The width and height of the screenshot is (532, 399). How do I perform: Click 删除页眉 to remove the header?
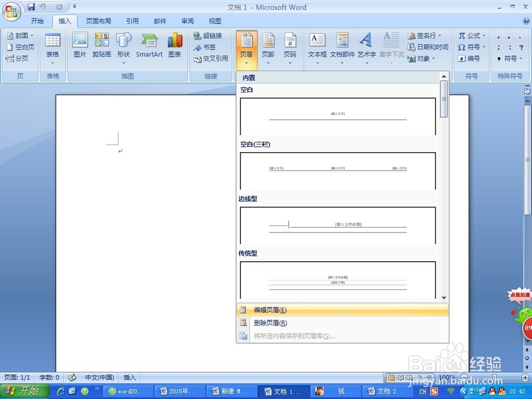270,322
